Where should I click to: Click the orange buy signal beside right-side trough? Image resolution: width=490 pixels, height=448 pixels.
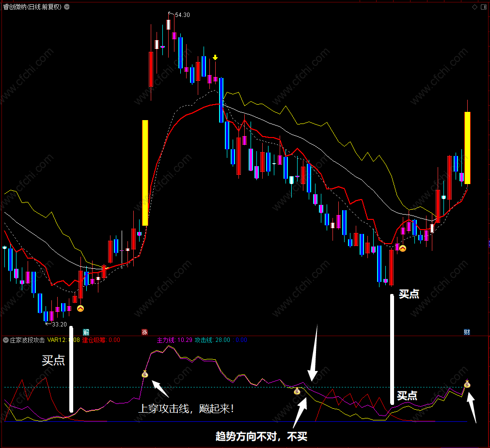coord(403,248)
